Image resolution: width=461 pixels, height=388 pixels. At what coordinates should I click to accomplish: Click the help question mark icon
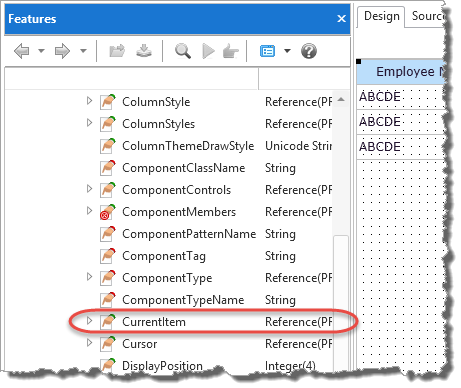pyautogui.click(x=309, y=51)
